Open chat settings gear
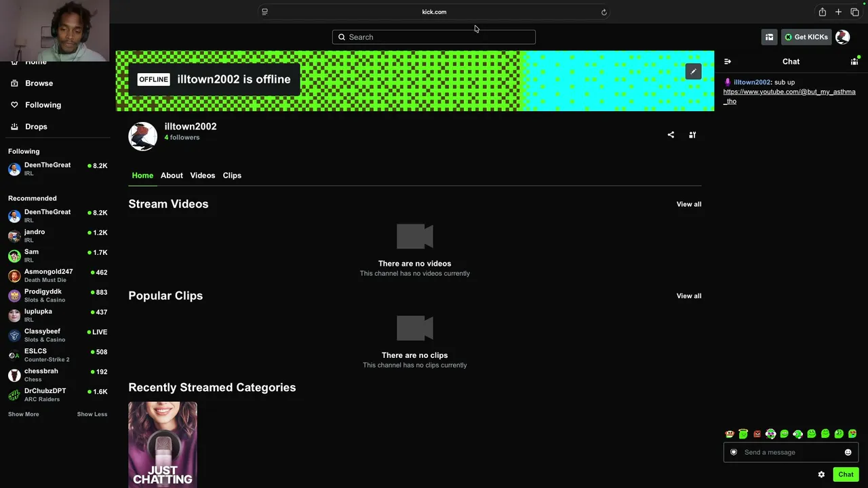Screen dimensions: 868x488 coord(821,474)
